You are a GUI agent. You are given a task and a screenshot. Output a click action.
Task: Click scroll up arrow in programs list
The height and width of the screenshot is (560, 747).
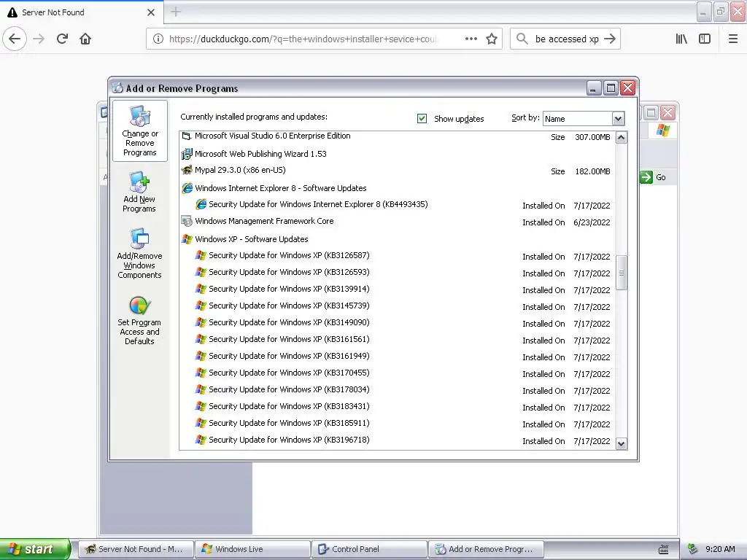[x=621, y=138]
